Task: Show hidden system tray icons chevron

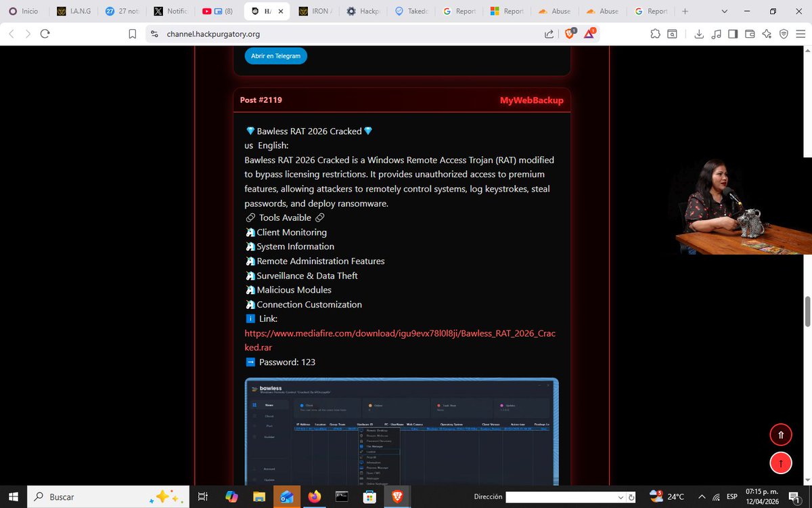Action: 702,496
